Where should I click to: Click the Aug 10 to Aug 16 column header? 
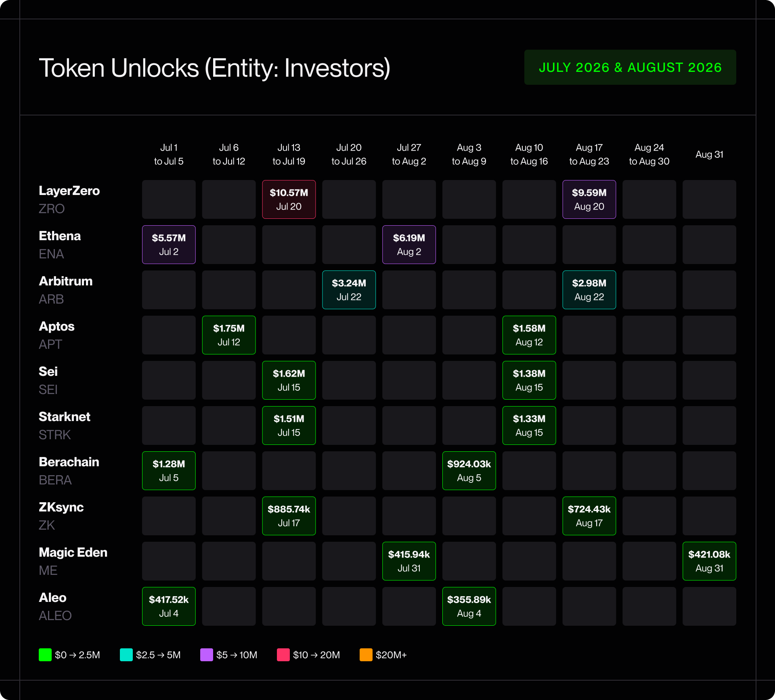[529, 154]
